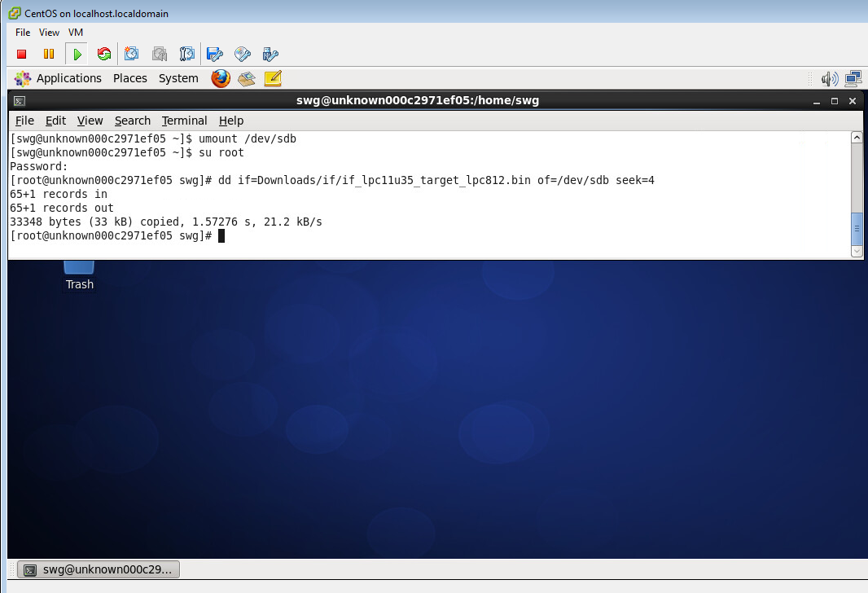Expand the GNOME Applications menu
The image size is (868, 593).
click(59, 78)
